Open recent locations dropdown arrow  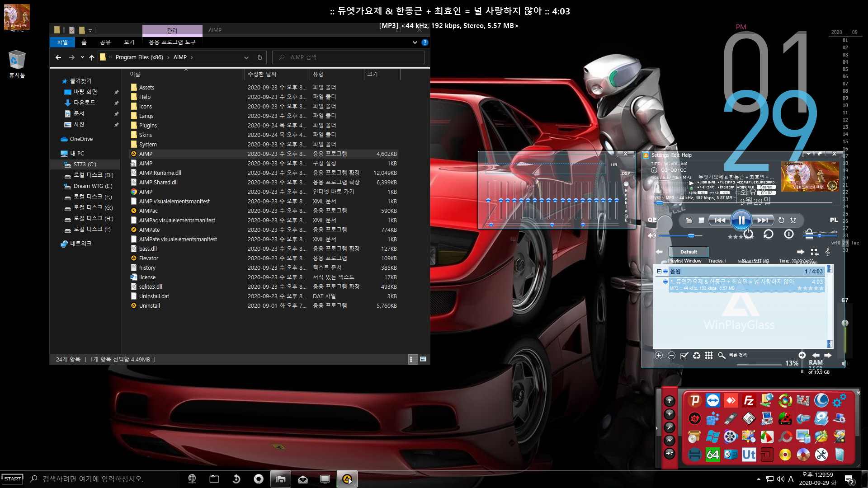(82, 57)
